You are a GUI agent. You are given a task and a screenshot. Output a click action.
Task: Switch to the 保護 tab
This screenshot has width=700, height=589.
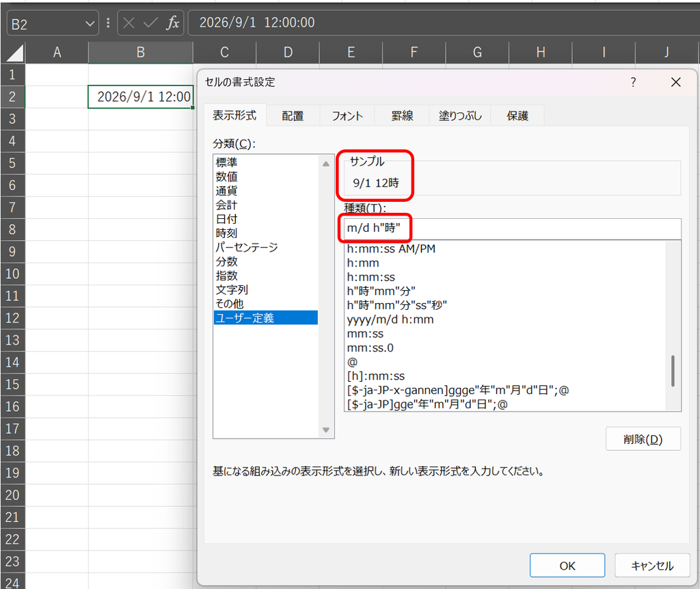click(517, 116)
